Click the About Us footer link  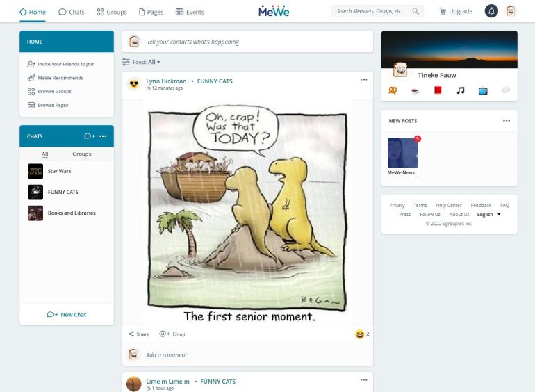click(x=459, y=214)
